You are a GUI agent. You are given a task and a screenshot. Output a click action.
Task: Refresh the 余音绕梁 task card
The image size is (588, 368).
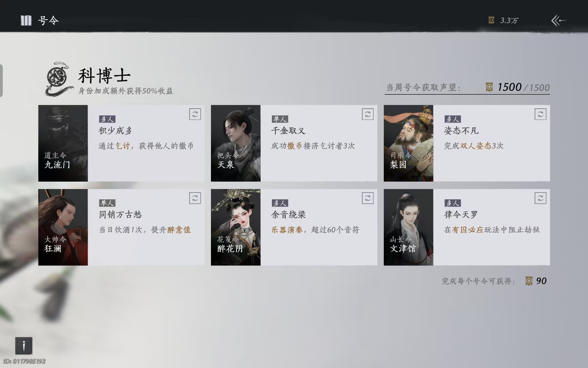pyautogui.click(x=368, y=198)
